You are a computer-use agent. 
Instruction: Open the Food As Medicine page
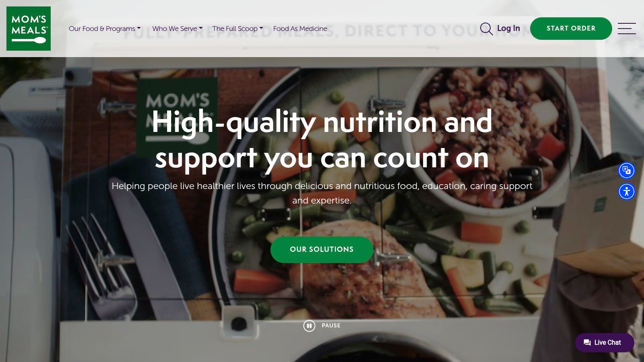click(x=300, y=29)
